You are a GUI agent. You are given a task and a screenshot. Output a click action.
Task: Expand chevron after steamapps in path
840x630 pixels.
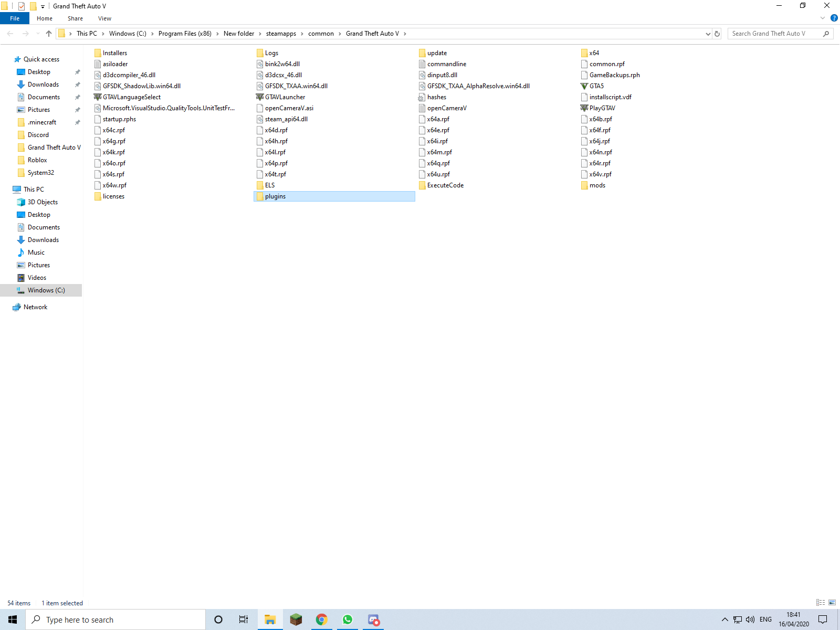(302, 34)
